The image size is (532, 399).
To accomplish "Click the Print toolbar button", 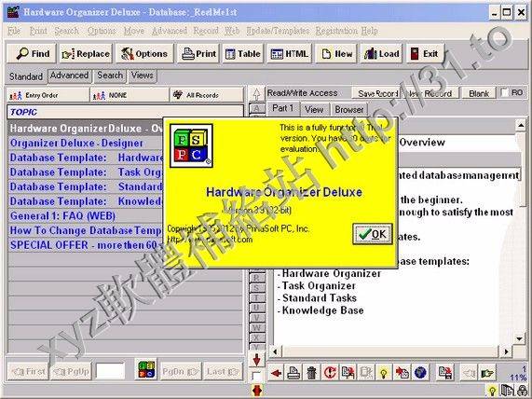I will (x=198, y=54).
